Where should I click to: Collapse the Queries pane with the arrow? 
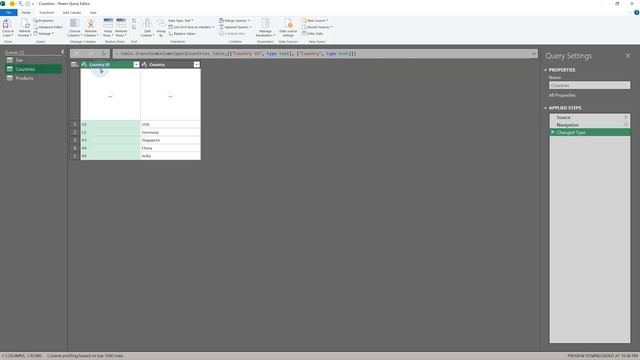point(62,52)
